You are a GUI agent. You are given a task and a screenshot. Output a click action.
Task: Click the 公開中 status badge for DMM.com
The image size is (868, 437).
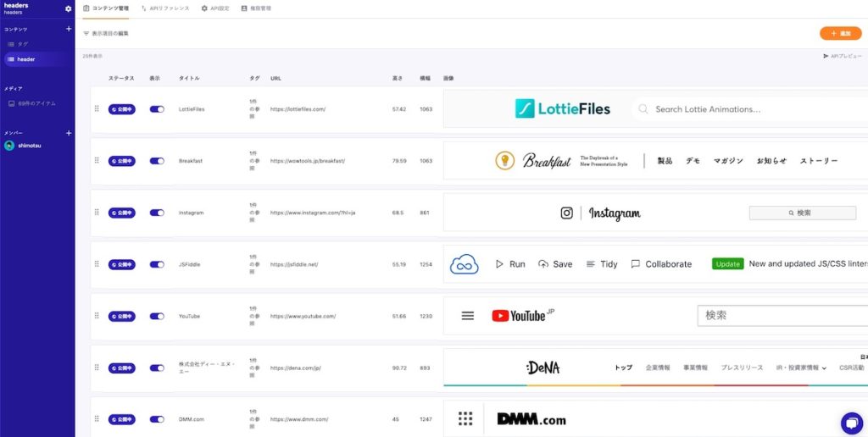122,419
